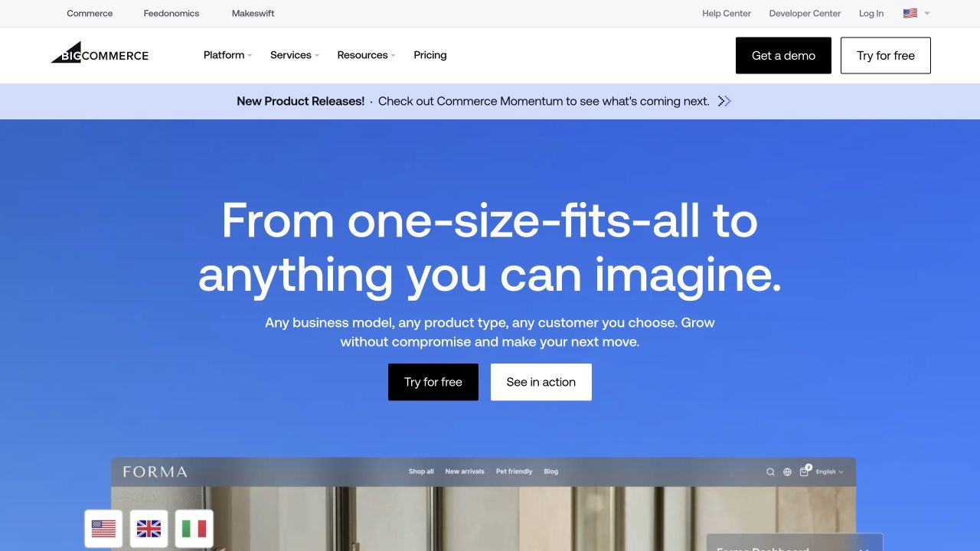Open the Makeswift top bar link
Image resolution: width=980 pixels, height=551 pixels.
point(253,13)
